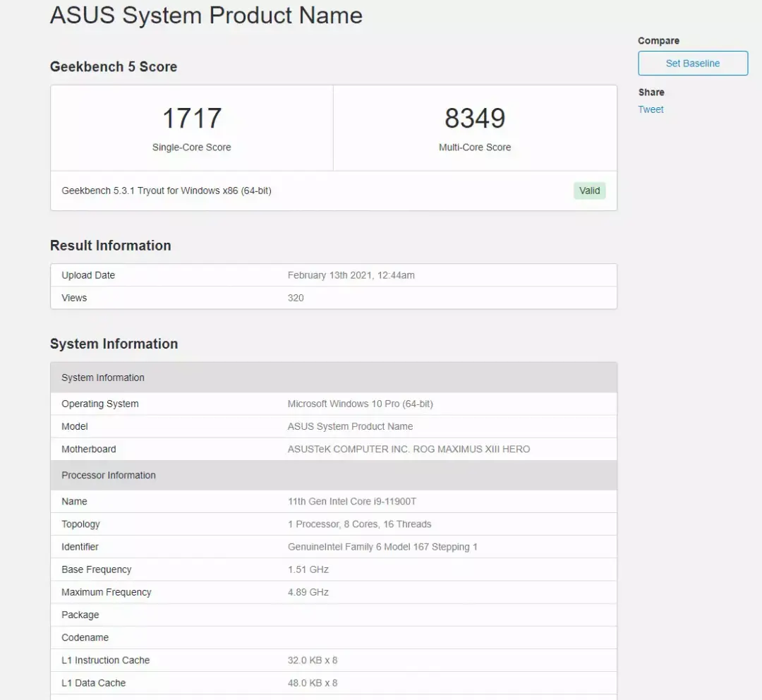The height and width of the screenshot is (700, 762).
Task: Click the ASUS System Product Name page title
Action: click(206, 15)
